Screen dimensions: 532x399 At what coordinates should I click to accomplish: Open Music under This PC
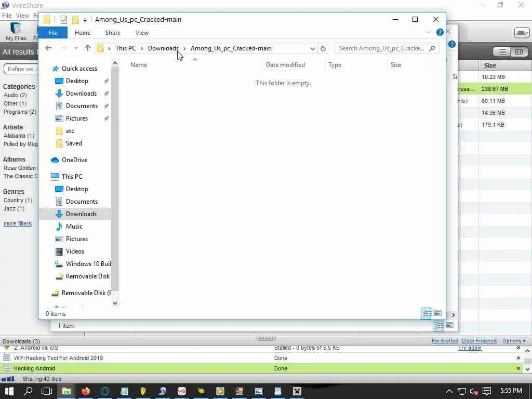tap(74, 227)
